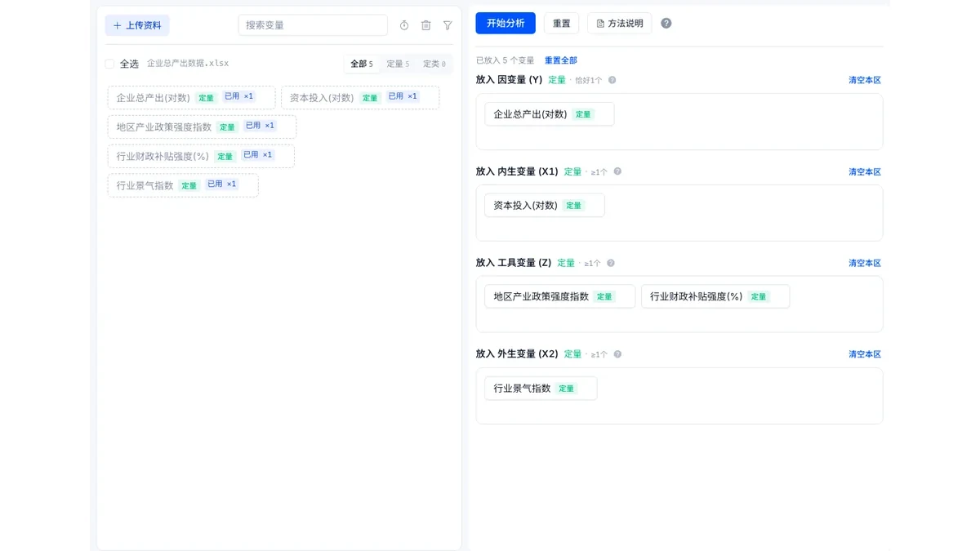This screenshot has height=551, width=980.
Task: Click the timer icon beside search box
Action: click(404, 25)
